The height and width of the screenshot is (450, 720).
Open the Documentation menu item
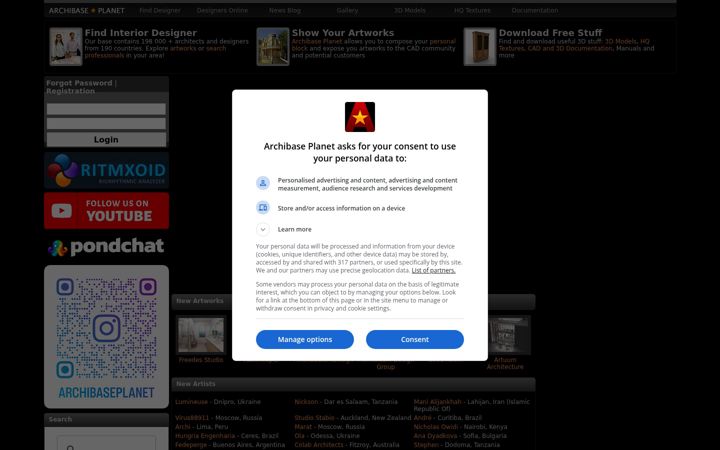tap(535, 11)
